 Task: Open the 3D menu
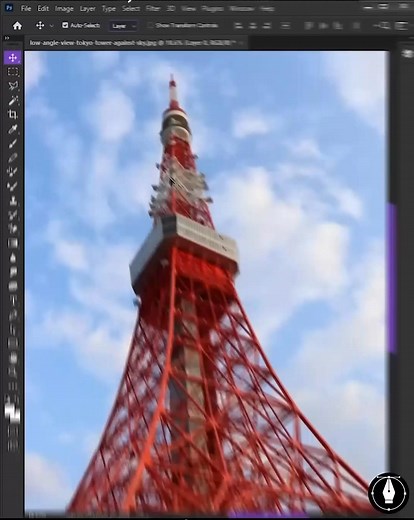[x=171, y=8]
